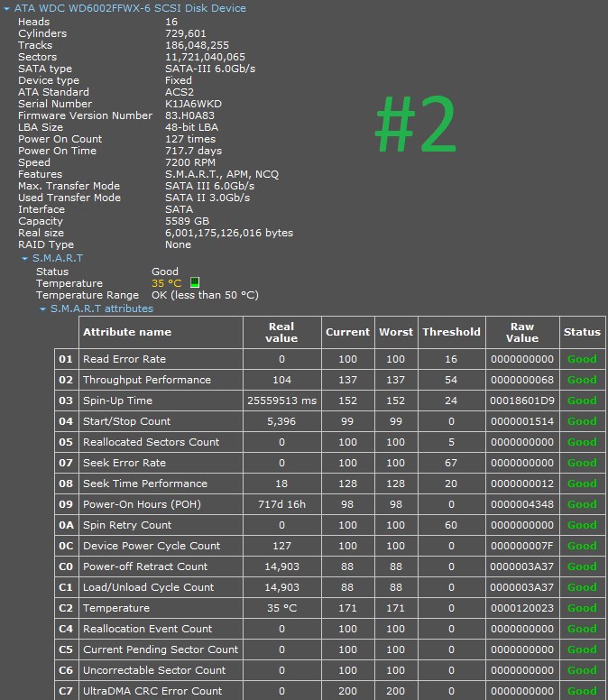
Task: Select the Power-off Retract Count attribute name
Action: pos(145,566)
